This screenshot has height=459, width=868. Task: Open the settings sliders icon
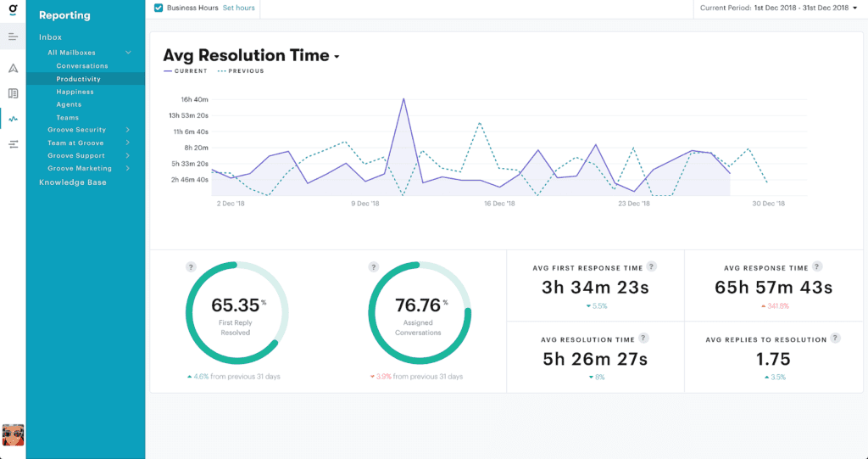tap(13, 145)
